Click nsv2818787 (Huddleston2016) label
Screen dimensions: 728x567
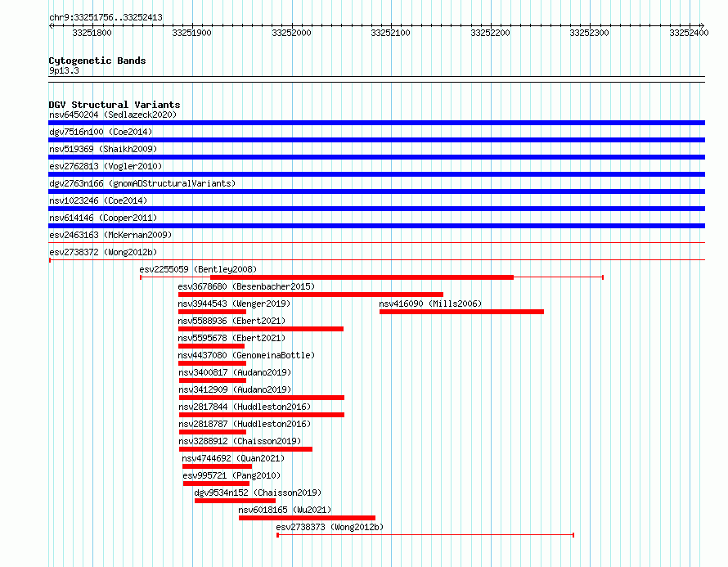tap(245, 424)
